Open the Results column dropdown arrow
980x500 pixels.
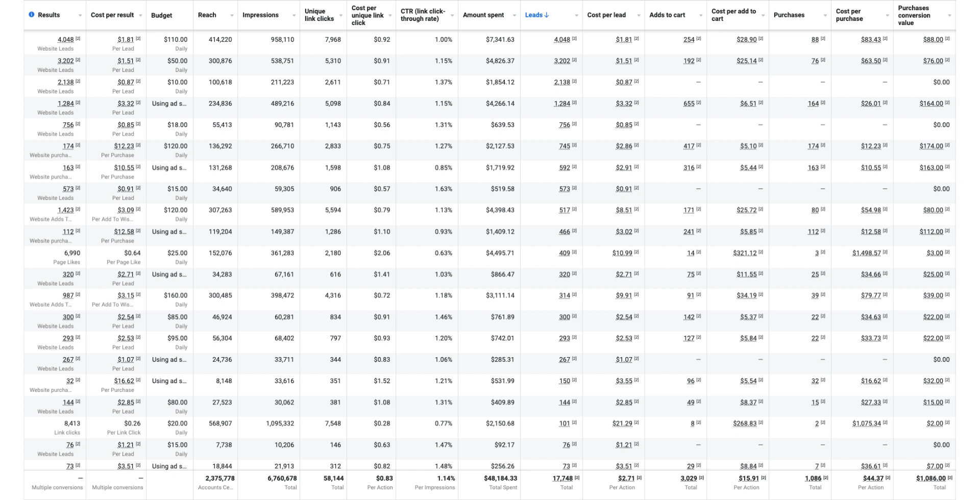click(x=80, y=15)
